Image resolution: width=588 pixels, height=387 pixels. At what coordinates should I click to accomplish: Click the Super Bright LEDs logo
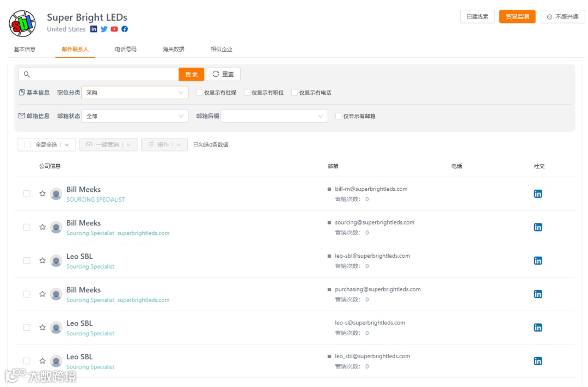[22, 23]
